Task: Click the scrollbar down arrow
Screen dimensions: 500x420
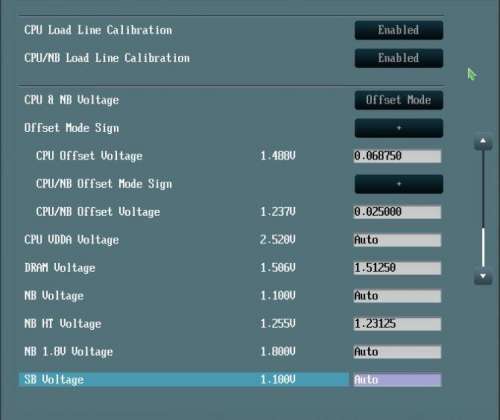Action: (x=483, y=277)
